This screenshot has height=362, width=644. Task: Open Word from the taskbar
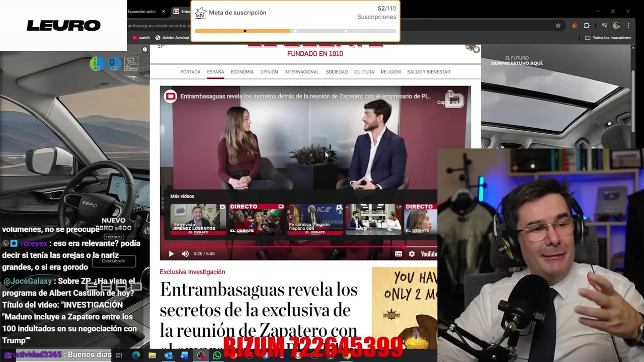(x=184, y=355)
